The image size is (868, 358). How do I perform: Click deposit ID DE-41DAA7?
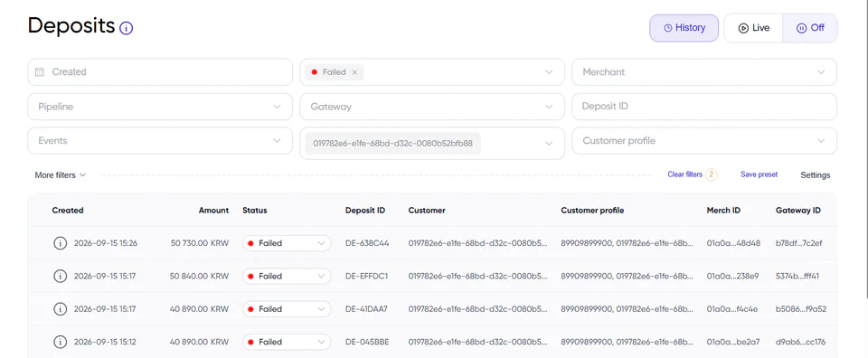[366, 309]
